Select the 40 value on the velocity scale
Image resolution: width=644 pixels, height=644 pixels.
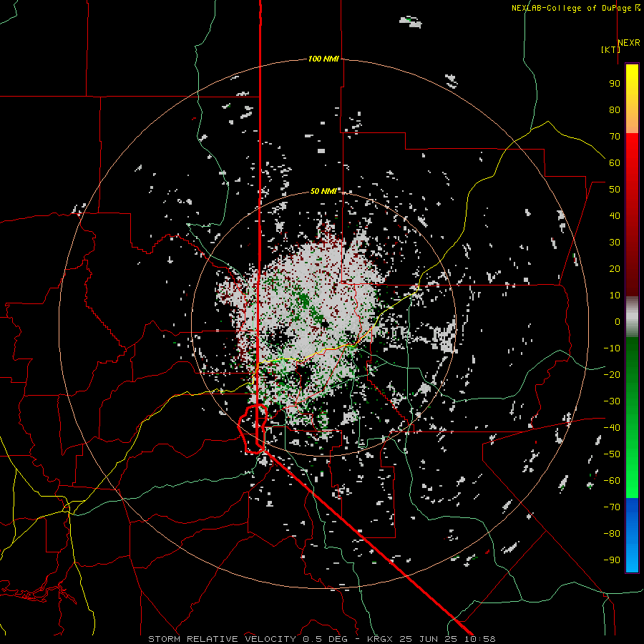[x=615, y=216]
